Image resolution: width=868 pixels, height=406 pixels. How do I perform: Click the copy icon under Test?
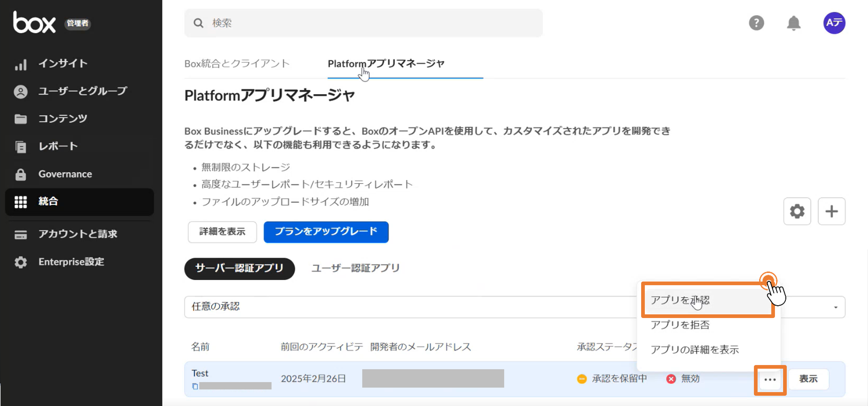coord(195,386)
